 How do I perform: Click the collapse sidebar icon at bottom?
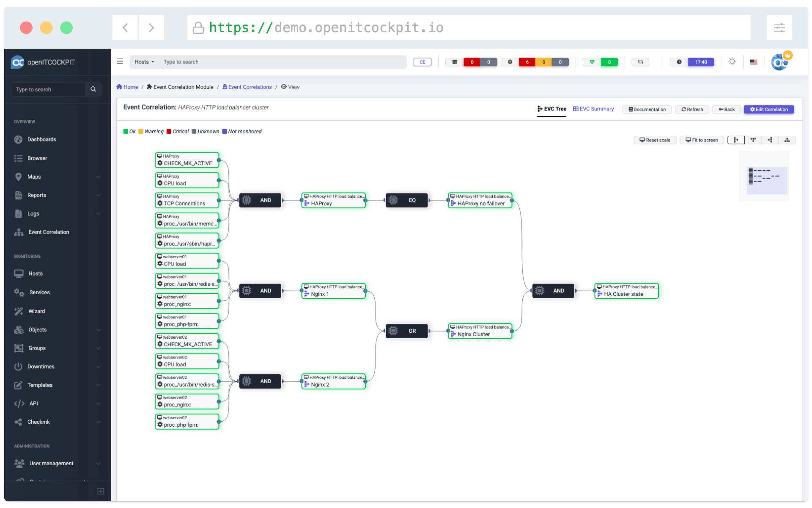pos(101,491)
